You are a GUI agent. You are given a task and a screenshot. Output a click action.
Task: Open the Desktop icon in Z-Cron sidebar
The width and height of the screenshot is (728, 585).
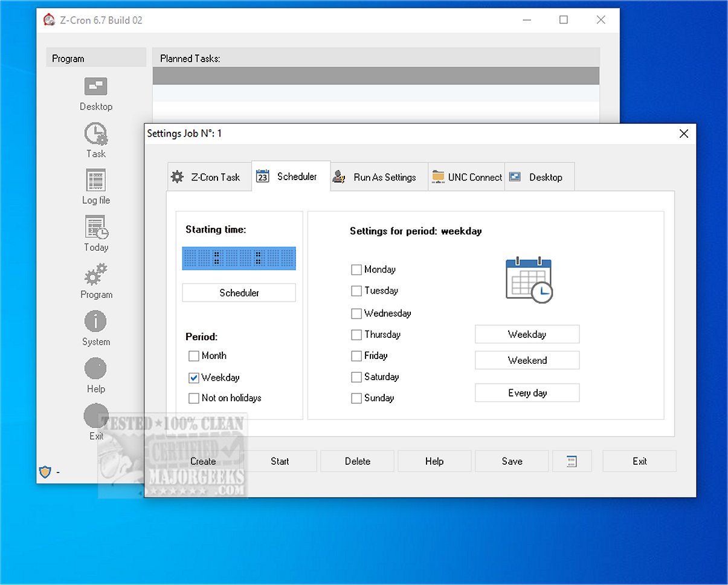pos(96,87)
